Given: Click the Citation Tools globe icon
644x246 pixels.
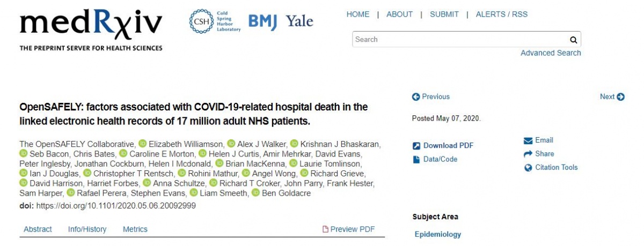Looking at the screenshot, I should click(528, 168).
